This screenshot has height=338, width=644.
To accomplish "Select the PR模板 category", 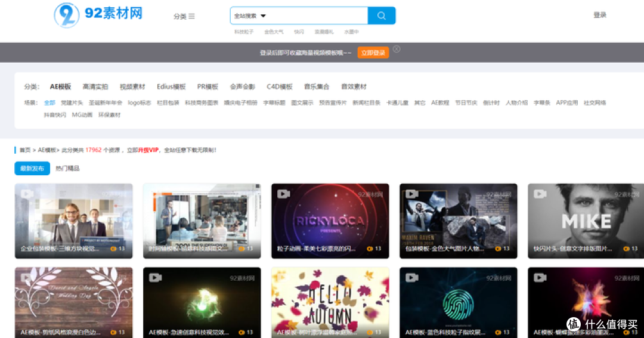I will click(x=208, y=86).
